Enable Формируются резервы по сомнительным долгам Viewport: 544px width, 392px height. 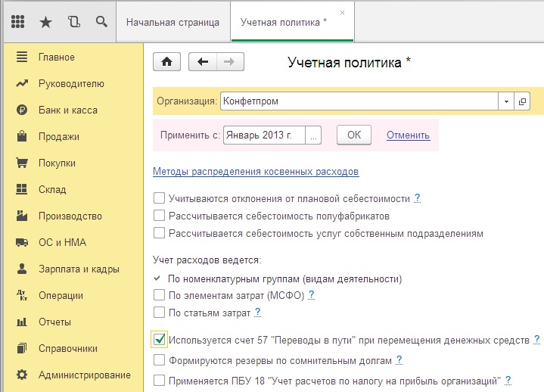[159, 360]
